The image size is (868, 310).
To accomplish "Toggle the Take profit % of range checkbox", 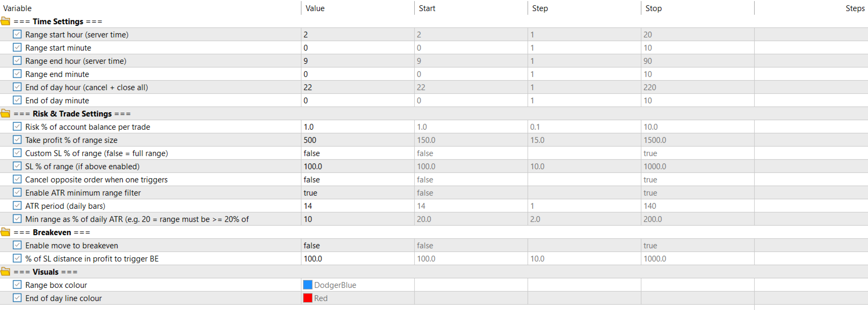I will 17,140.
